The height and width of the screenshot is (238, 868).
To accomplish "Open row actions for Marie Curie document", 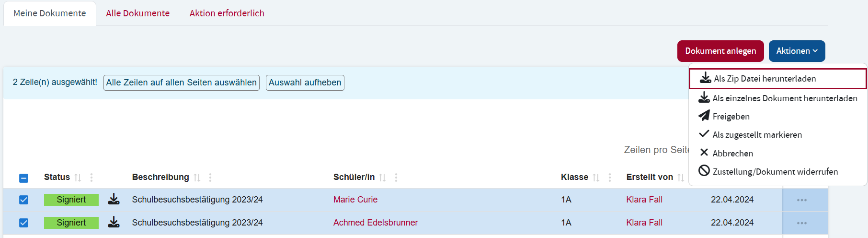I will click(801, 200).
